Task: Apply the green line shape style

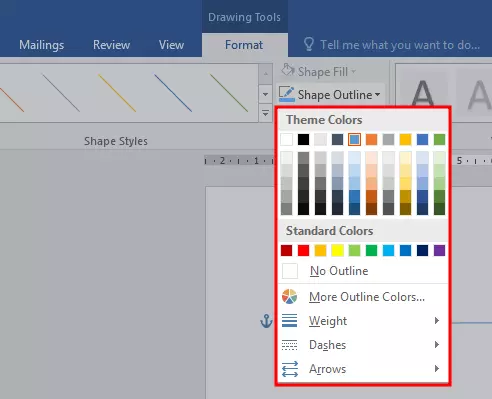Action: [229, 93]
